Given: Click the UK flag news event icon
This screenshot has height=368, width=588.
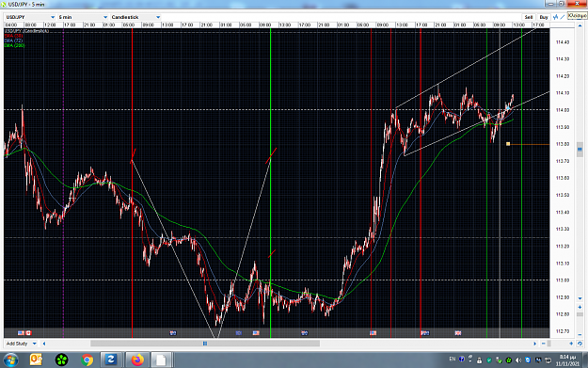Looking at the screenshot, I should (x=458, y=333).
